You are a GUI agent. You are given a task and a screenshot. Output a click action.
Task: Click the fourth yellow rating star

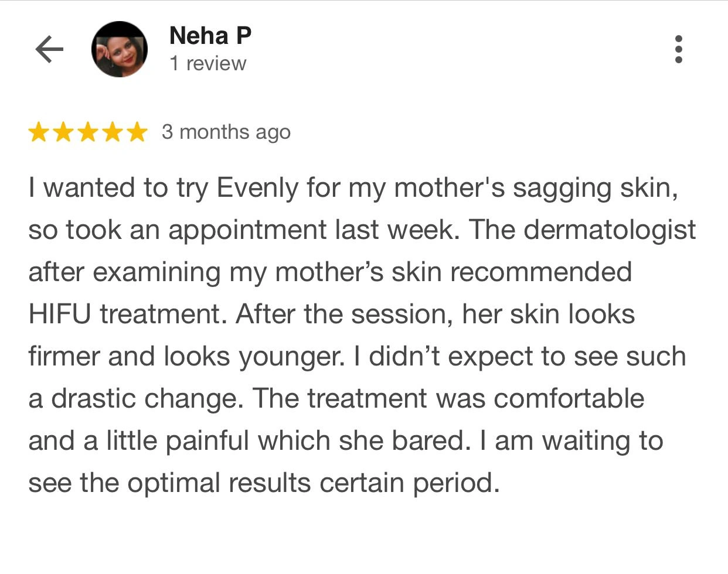pyautogui.click(x=113, y=132)
